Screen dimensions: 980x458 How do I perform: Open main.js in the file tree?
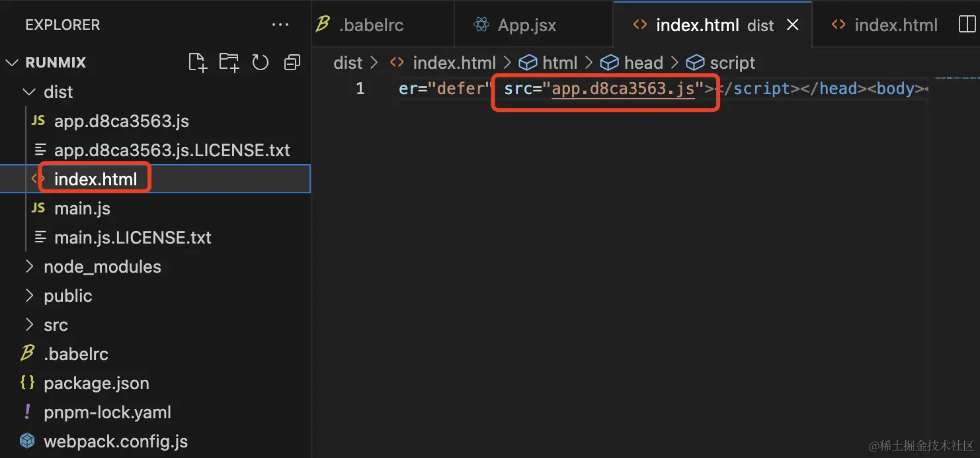pyautogui.click(x=155, y=208)
